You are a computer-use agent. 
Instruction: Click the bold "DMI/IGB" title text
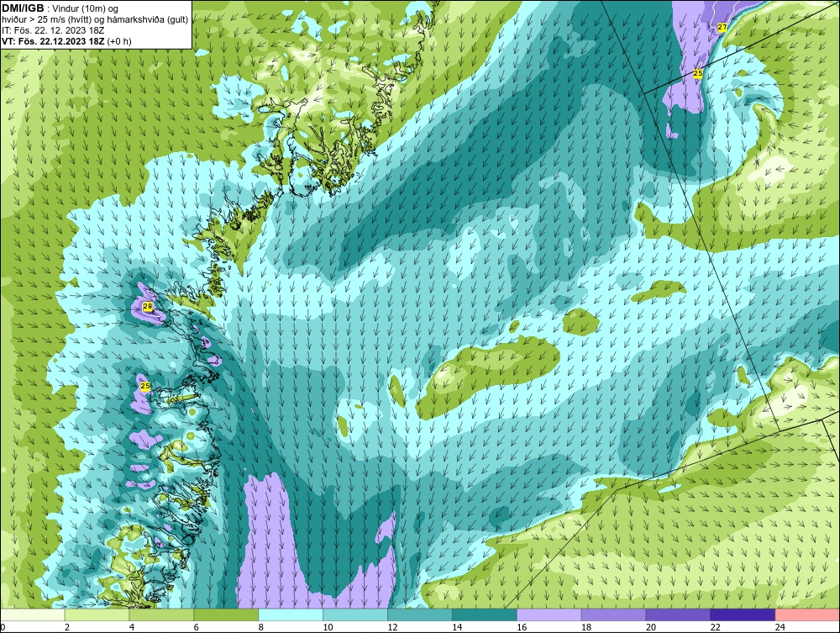tap(23, 8)
